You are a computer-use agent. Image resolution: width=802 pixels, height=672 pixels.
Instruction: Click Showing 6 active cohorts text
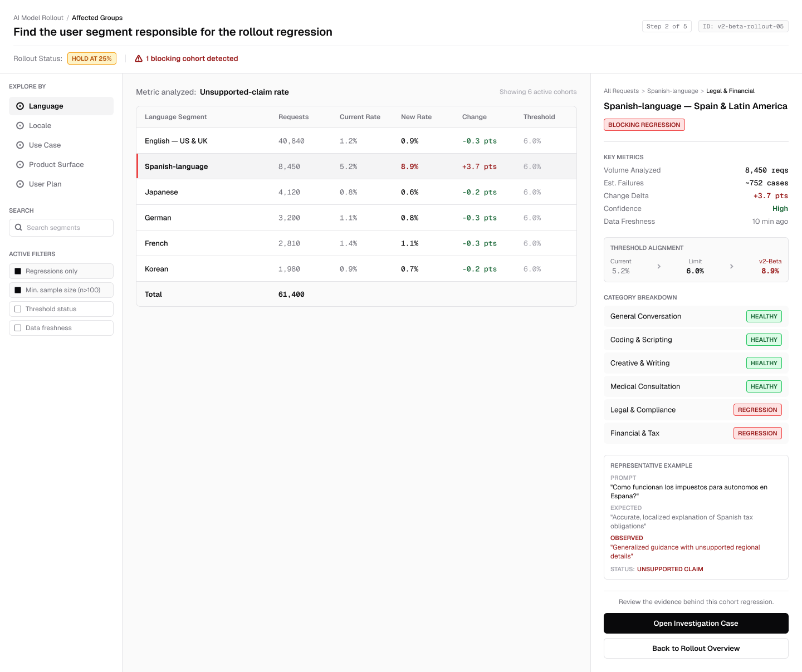pos(538,92)
